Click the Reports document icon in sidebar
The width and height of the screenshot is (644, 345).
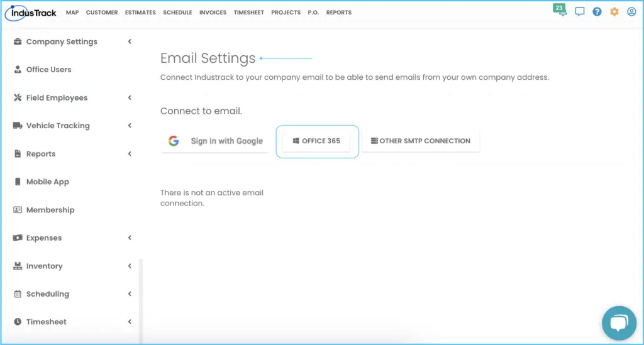coord(17,154)
